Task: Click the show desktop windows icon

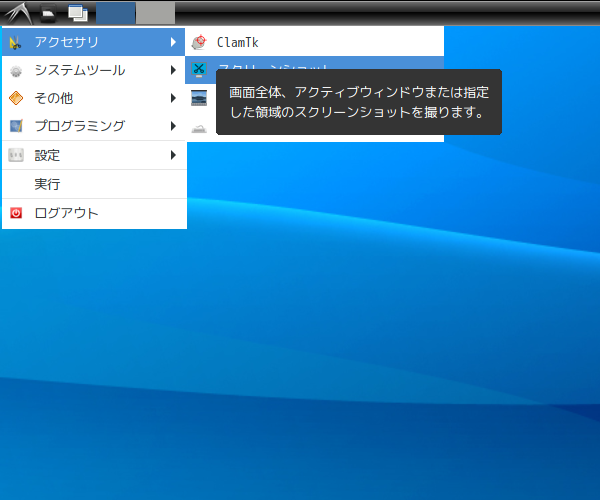Action: tap(78, 13)
